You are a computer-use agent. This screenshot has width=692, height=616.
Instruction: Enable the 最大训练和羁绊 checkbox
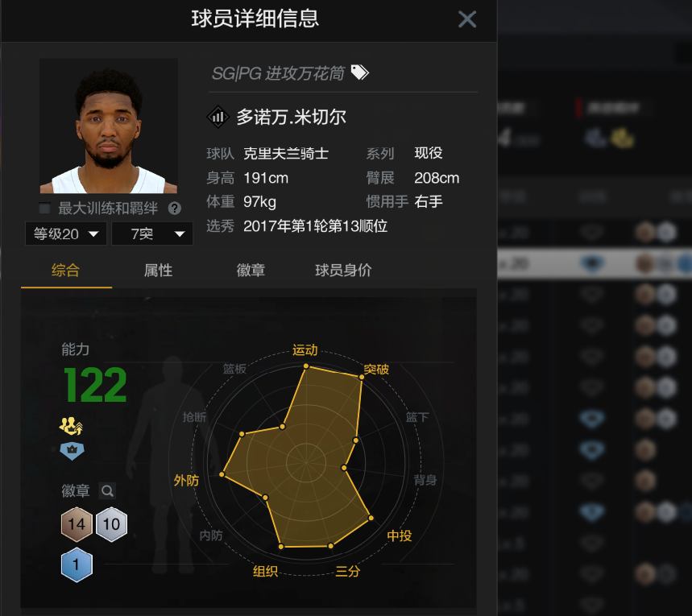click(44, 209)
